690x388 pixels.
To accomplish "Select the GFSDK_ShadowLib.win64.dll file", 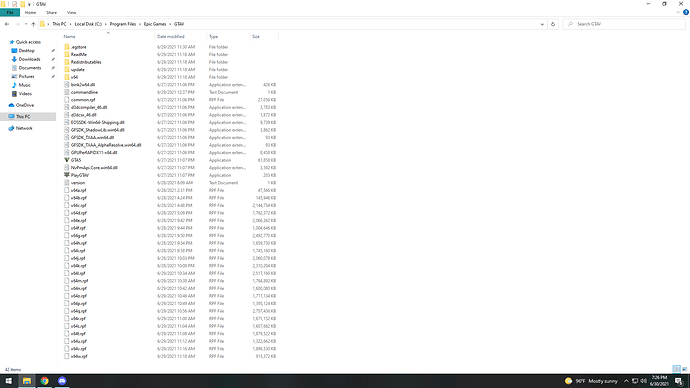I will [x=98, y=130].
